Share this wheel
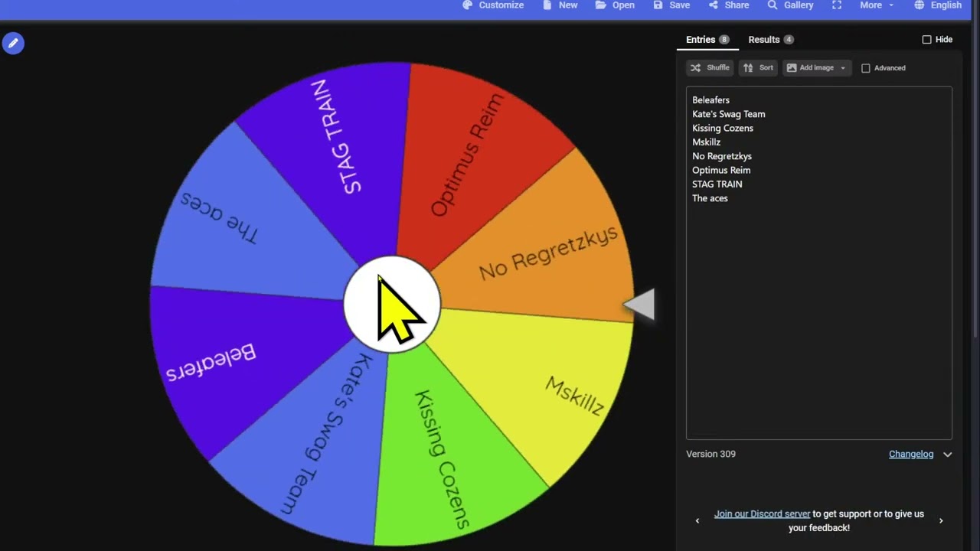The width and height of the screenshot is (980, 551). point(729,5)
